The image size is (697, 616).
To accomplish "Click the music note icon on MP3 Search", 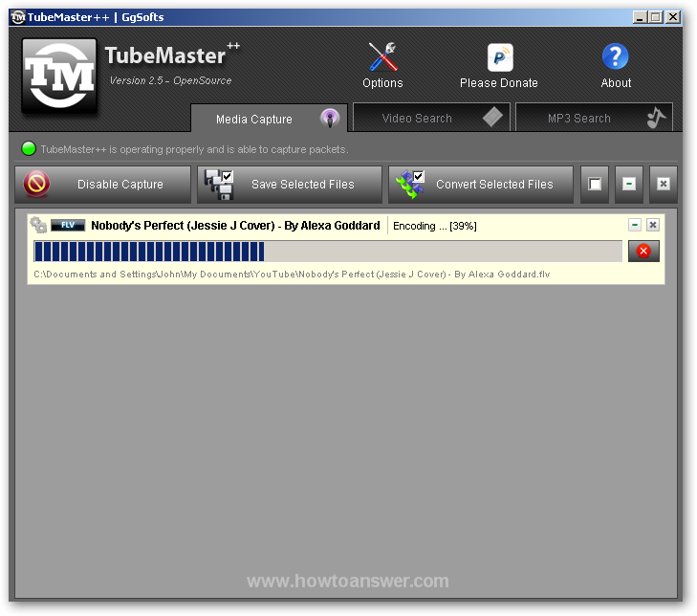I will [x=656, y=118].
